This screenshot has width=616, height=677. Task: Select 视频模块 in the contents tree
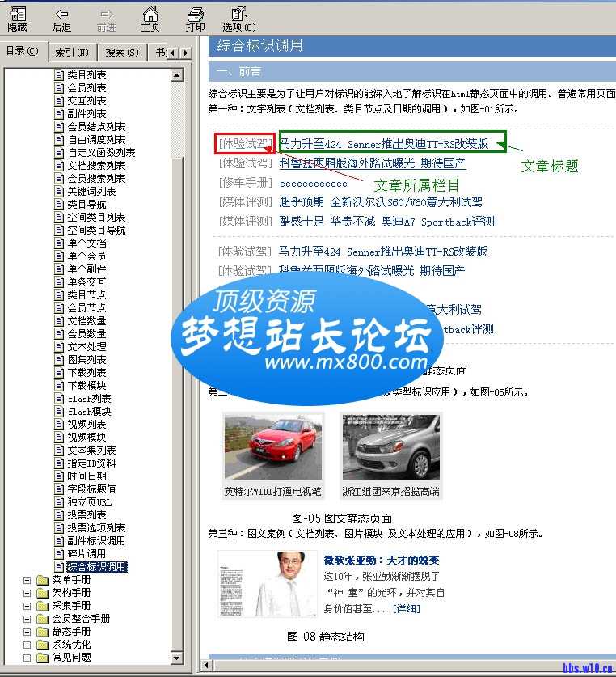86,438
